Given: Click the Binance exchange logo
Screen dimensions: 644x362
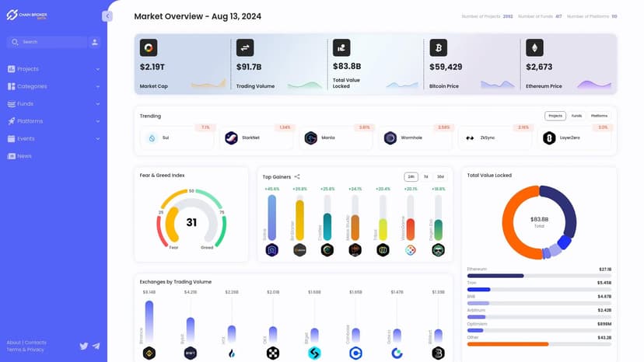Looking at the screenshot, I should 149,353.
